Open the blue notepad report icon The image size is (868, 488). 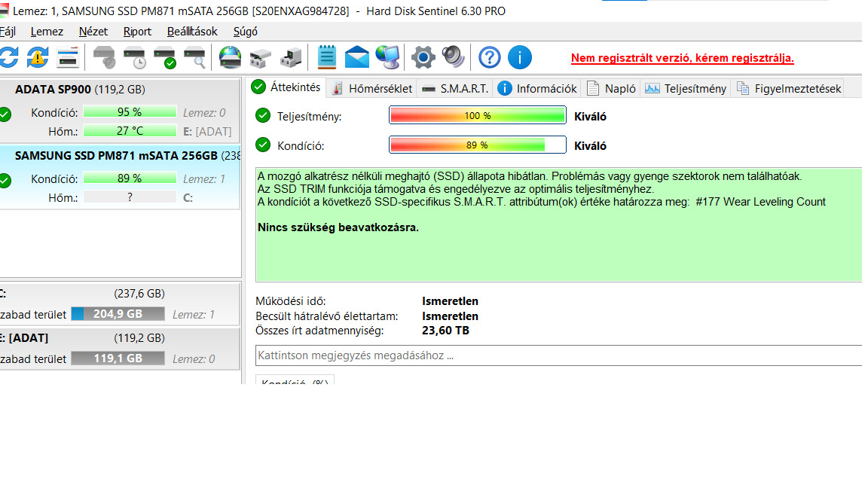326,57
